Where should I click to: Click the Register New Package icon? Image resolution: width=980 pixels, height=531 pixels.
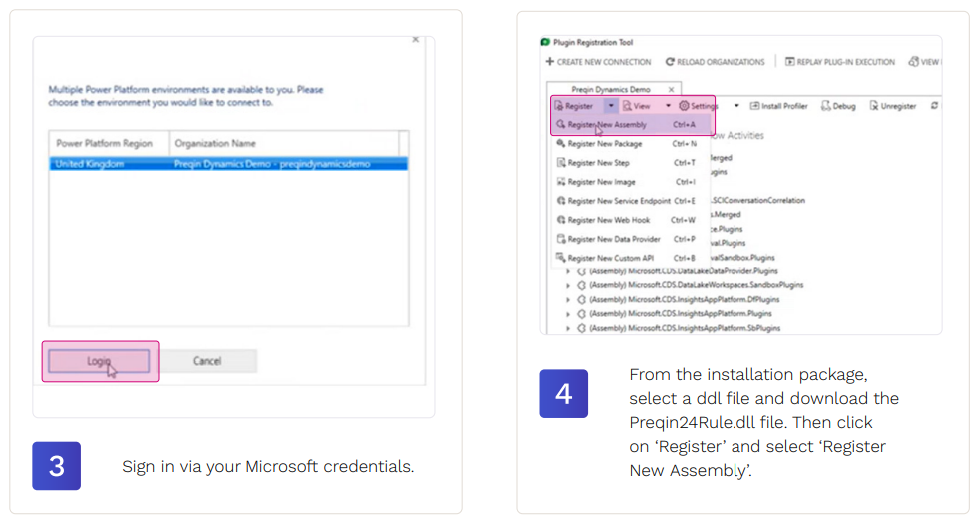coord(561,143)
